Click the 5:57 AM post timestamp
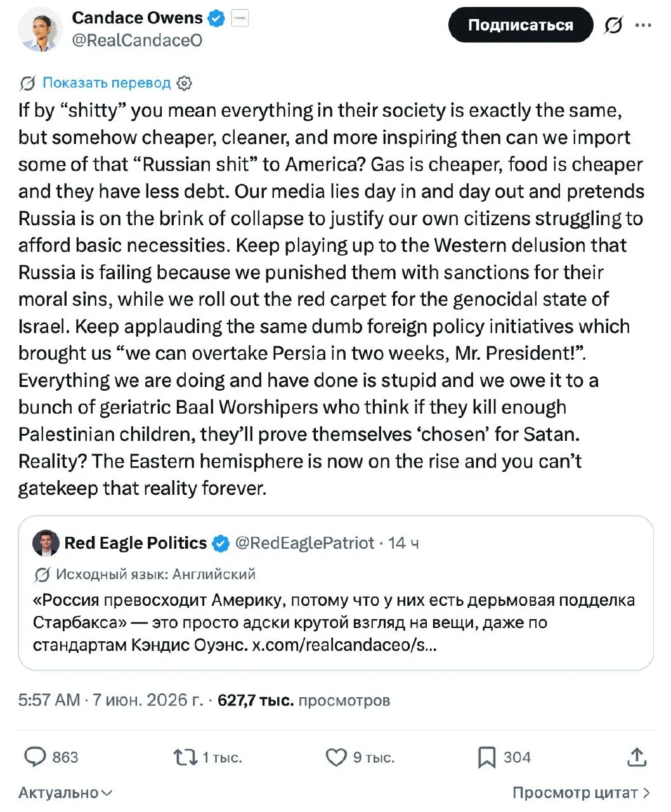Image resolution: width=671 pixels, height=812 pixels. [49, 700]
